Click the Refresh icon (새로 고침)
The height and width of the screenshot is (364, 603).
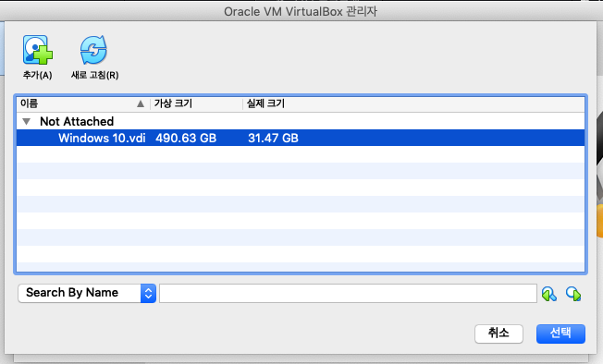[93, 50]
